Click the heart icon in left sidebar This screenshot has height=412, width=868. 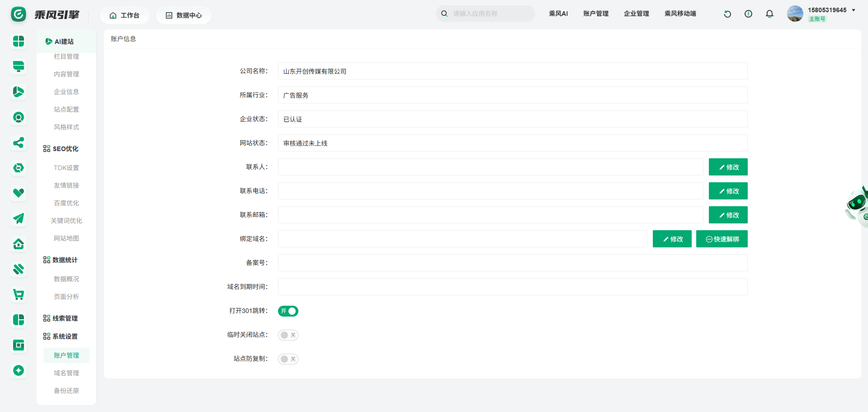19,193
